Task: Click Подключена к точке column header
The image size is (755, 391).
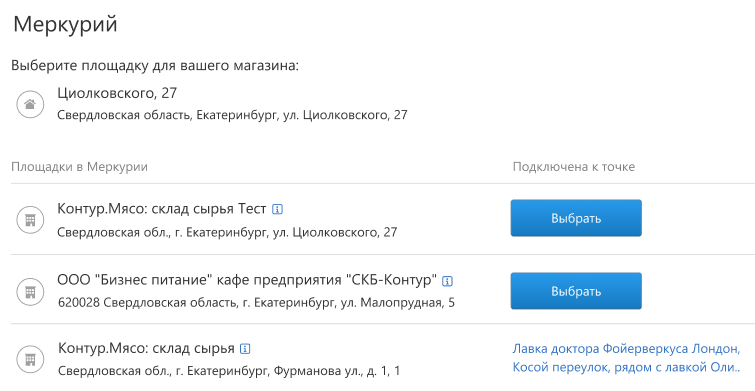Action: [x=573, y=167]
